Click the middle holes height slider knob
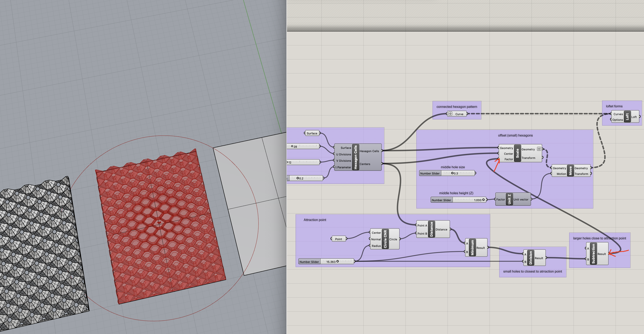This screenshot has height=334, width=644. (483, 200)
